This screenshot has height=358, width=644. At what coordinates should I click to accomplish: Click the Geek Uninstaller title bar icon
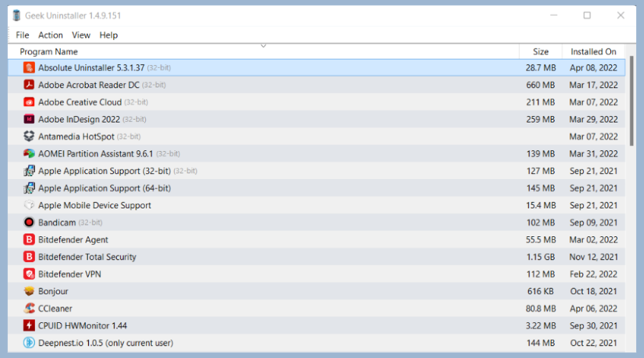coord(16,16)
